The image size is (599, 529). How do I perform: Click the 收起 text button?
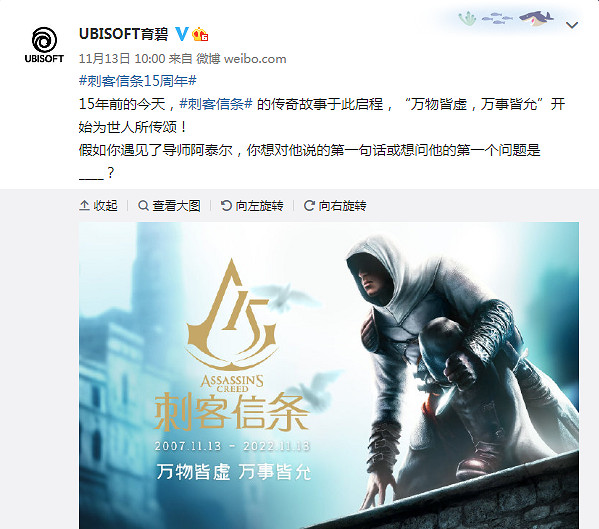105,205
